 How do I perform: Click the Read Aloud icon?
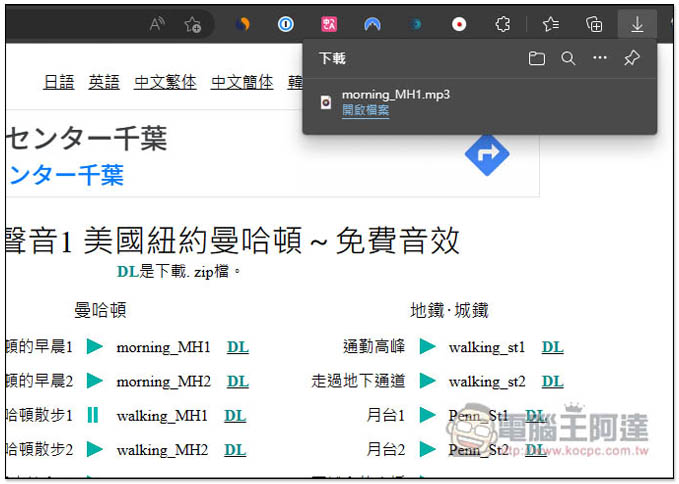157,25
